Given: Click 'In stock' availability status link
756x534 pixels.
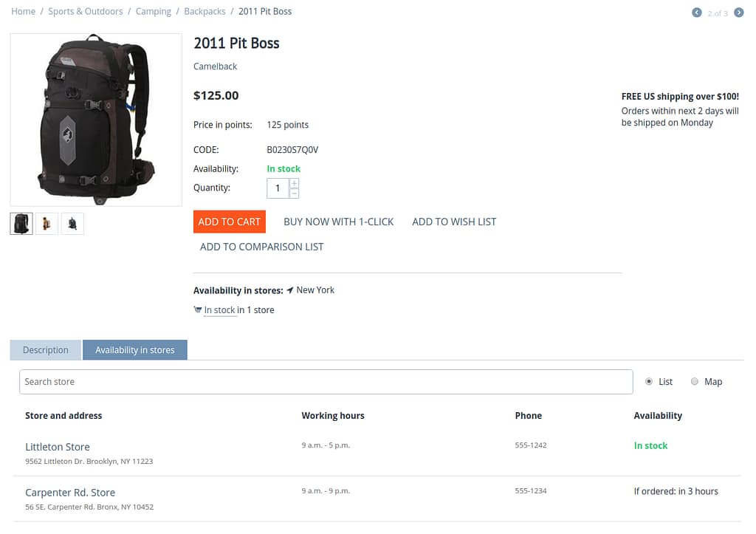Looking at the screenshot, I should click(283, 168).
